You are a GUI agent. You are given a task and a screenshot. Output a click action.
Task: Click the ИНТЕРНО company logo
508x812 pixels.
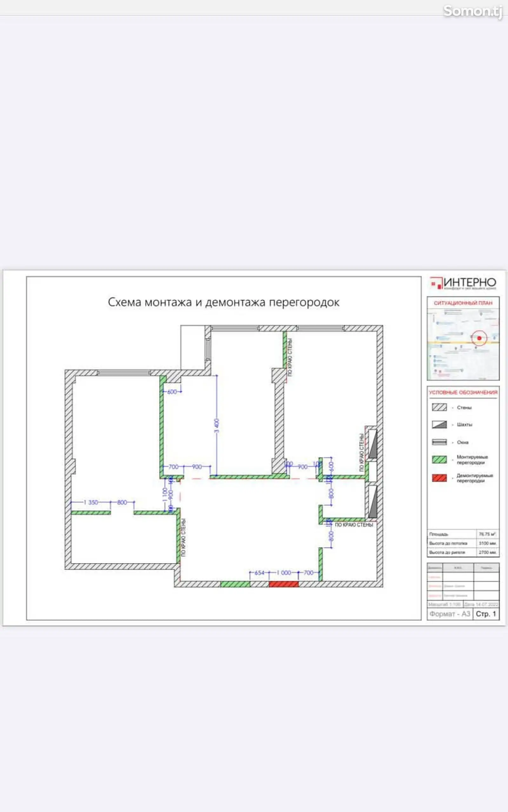coord(463,284)
